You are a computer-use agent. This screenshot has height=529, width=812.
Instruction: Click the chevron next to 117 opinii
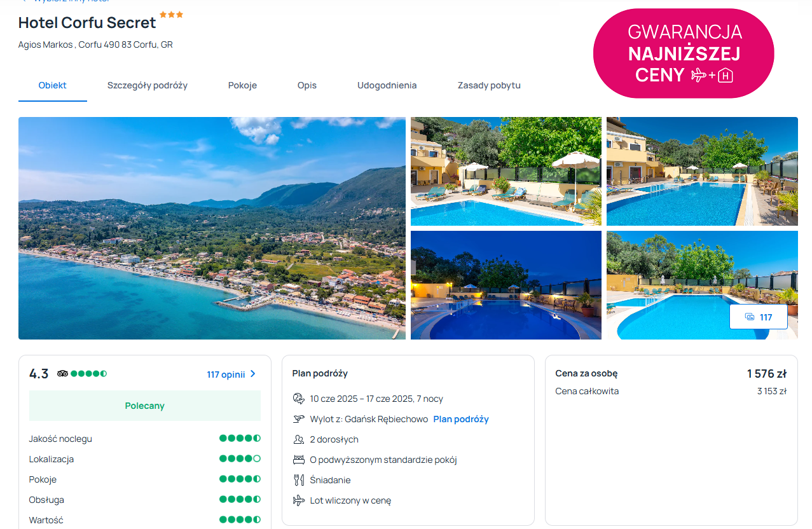(x=253, y=374)
